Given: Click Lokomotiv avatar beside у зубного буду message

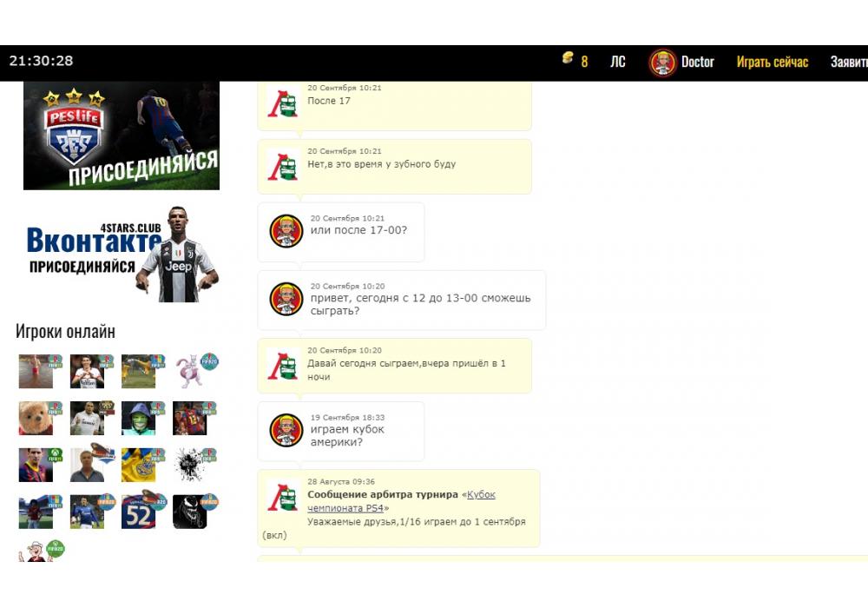Looking at the screenshot, I should click(x=283, y=166).
